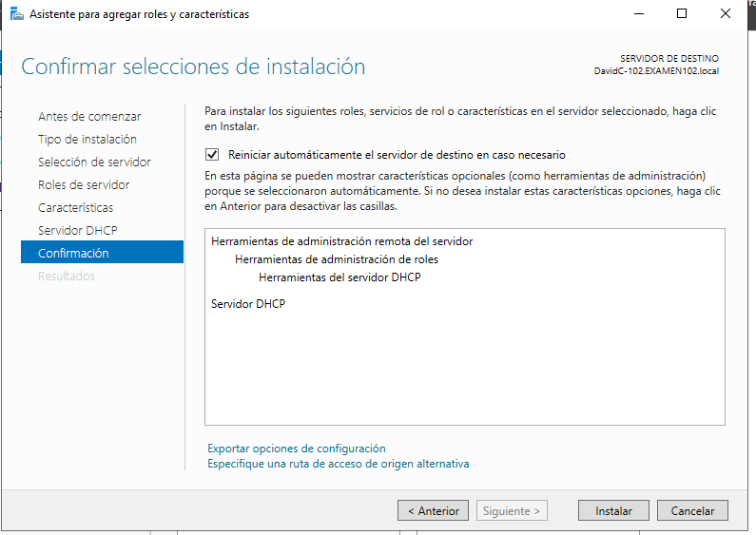Image resolution: width=756 pixels, height=535 pixels.
Task: Open Especifique una ruta de acceso alternativa link
Action: tap(338, 464)
